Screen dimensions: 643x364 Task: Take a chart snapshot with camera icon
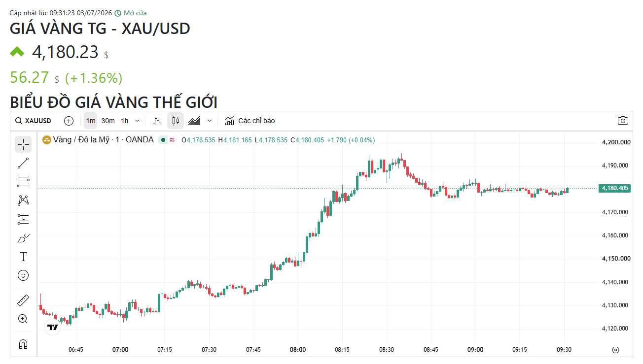(x=623, y=121)
